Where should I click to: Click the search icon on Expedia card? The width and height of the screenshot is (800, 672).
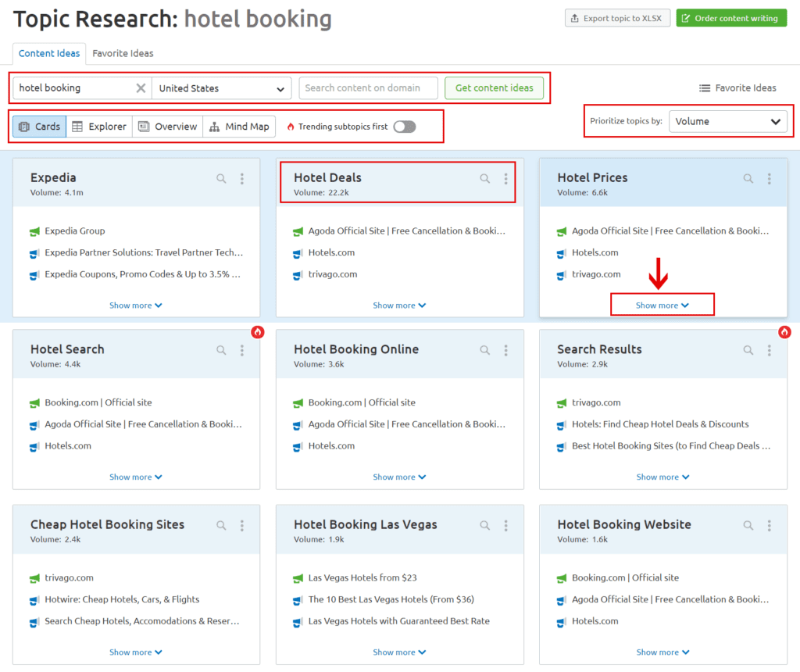pyautogui.click(x=221, y=179)
